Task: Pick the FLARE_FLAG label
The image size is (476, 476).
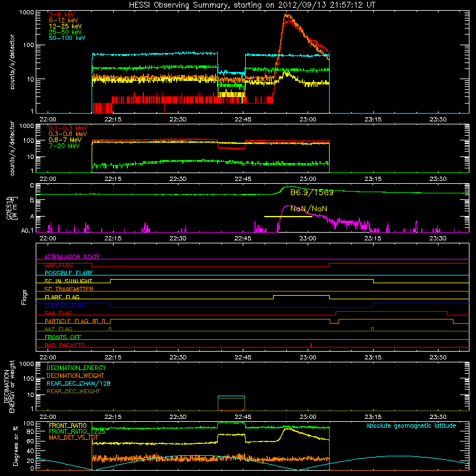Action: pos(62,297)
